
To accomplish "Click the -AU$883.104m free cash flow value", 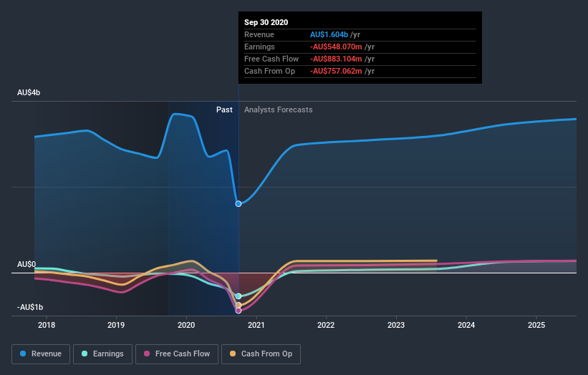I will [336, 59].
